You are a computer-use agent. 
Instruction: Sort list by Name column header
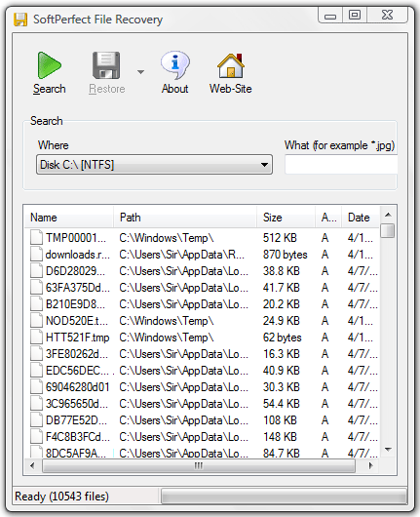coord(69,218)
